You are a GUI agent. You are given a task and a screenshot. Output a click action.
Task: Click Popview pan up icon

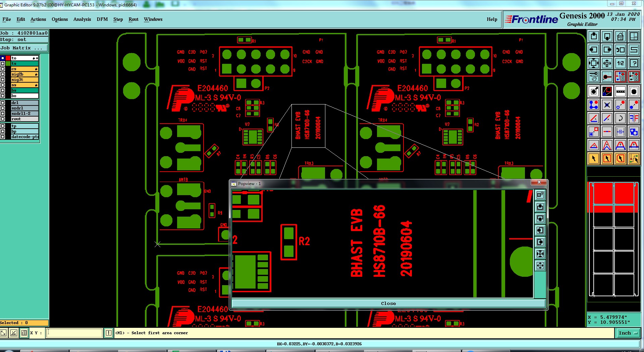pyautogui.click(x=540, y=207)
